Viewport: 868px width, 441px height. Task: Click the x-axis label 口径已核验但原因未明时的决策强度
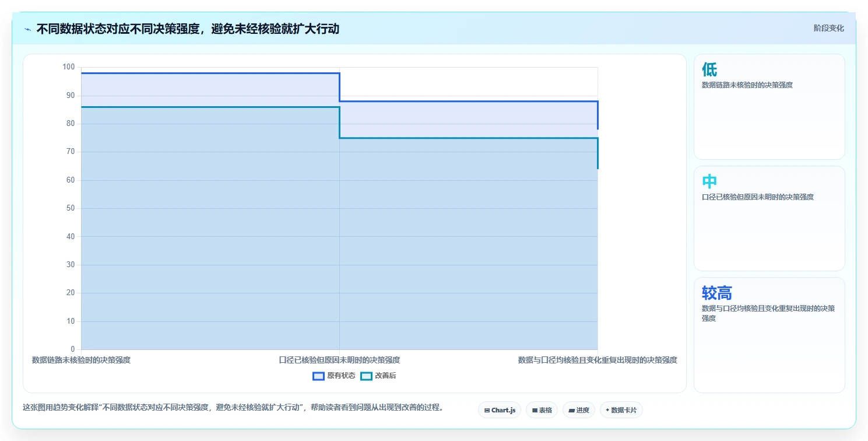[x=339, y=360]
